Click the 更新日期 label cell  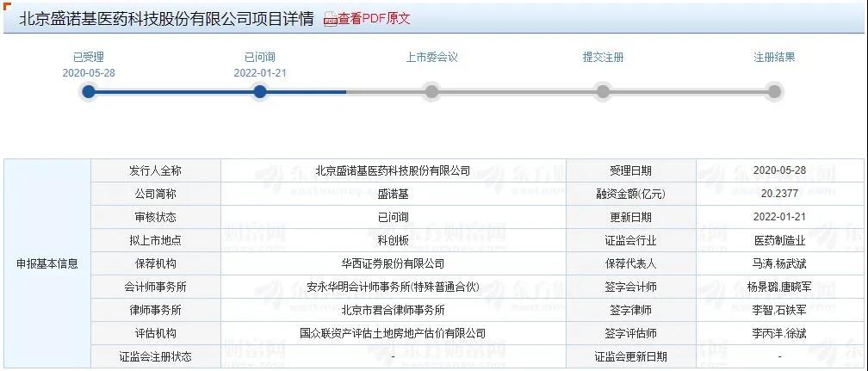coord(631,217)
